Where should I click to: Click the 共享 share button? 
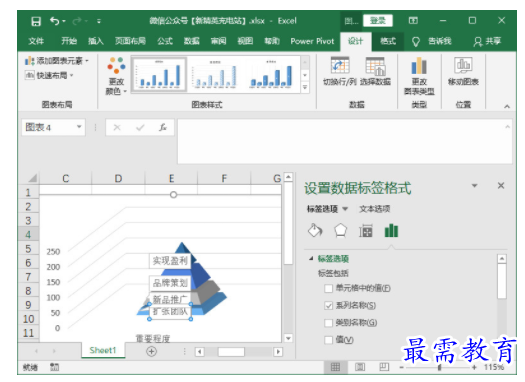click(x=488, y=41)
